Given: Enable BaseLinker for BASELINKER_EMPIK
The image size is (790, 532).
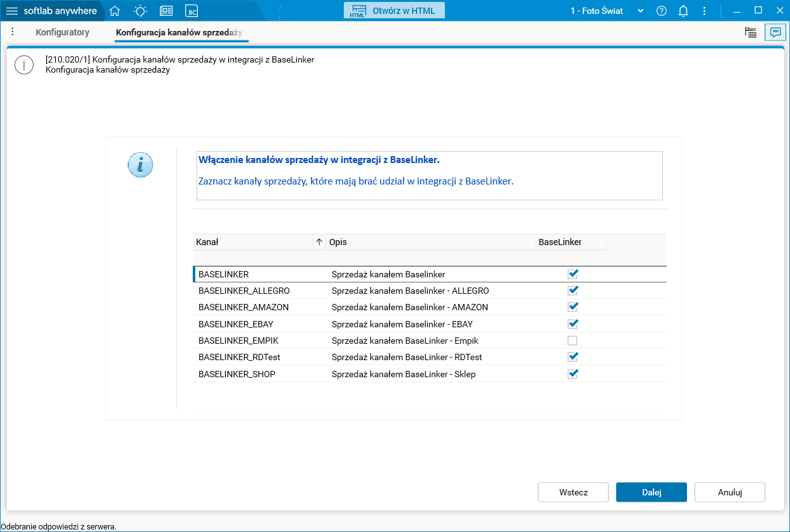Looking at the screenshot, I should [573, 341].
